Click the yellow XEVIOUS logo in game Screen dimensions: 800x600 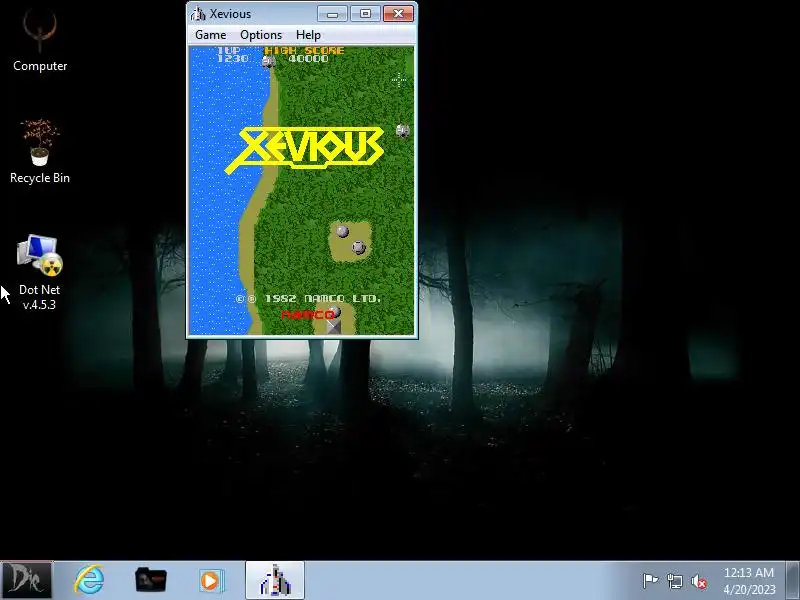click(305, 149)
